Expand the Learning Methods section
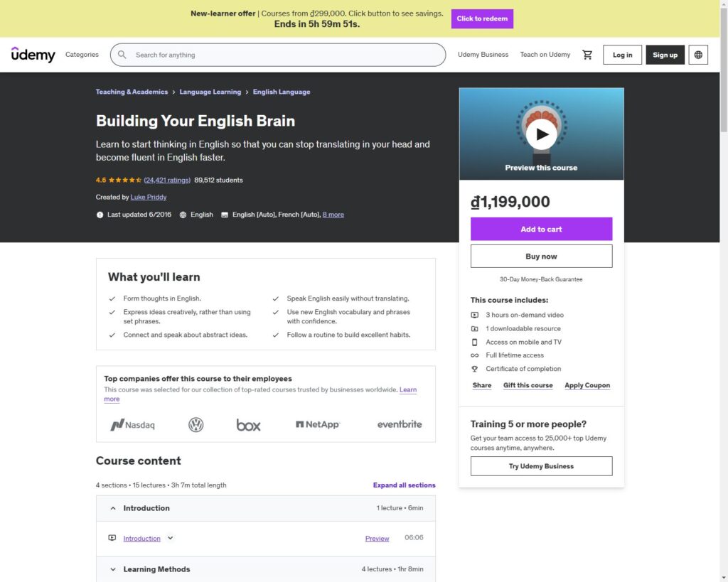This screenshot has height=582, width=728. pyautogui.click(x=113, y=569)
